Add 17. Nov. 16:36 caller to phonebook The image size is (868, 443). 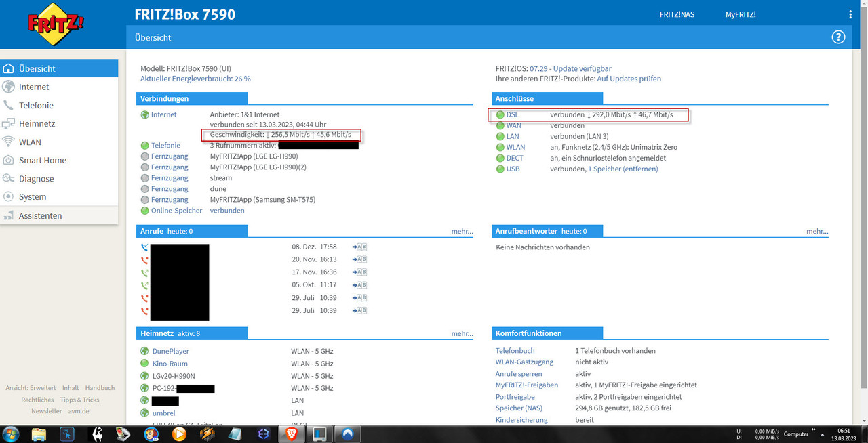tap(359, 272)
